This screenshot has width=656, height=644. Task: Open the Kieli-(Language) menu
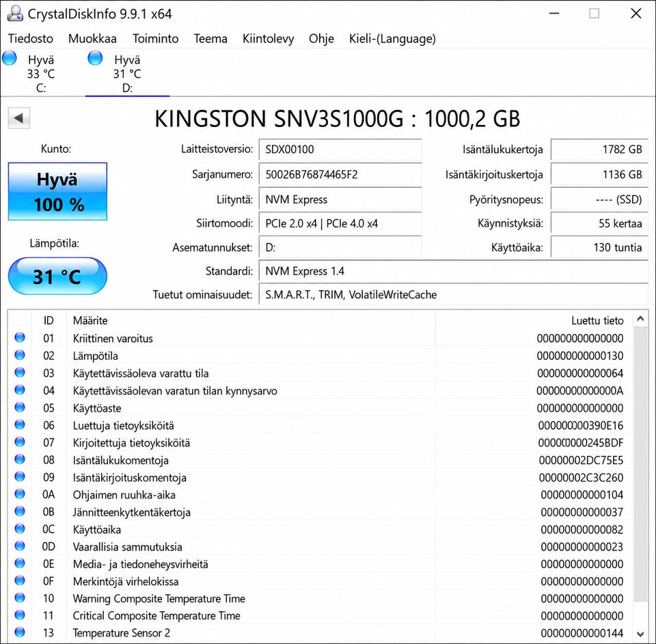392,39
